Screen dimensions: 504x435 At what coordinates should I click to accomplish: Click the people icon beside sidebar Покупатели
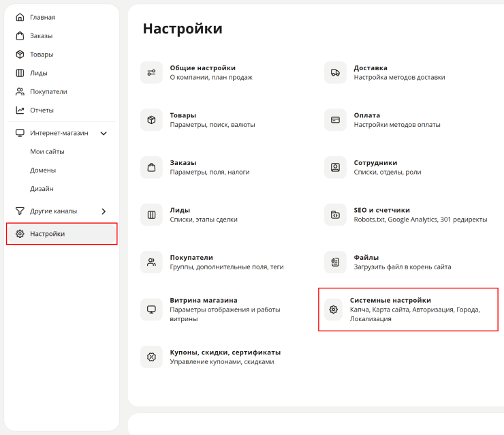[20, 91]
